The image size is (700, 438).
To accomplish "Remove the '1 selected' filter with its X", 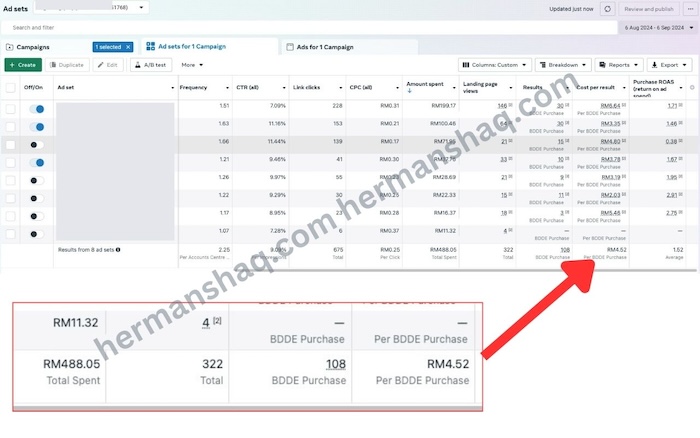I will tap(128, 47).
